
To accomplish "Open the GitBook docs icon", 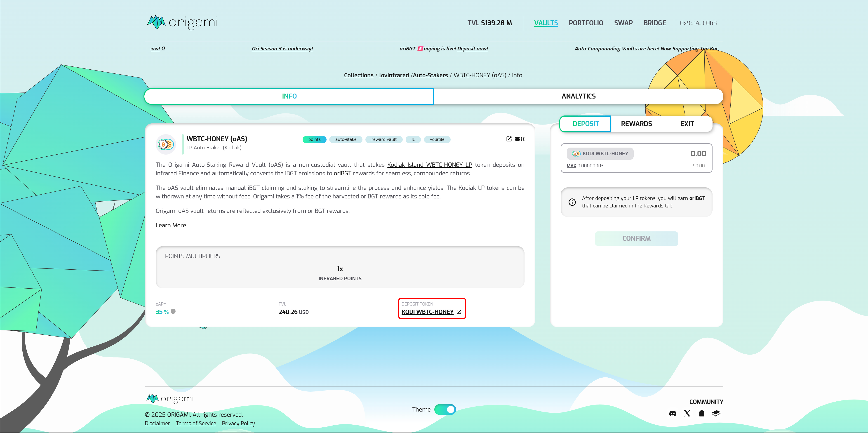I will pyautogui.click(x=716, y=414).
